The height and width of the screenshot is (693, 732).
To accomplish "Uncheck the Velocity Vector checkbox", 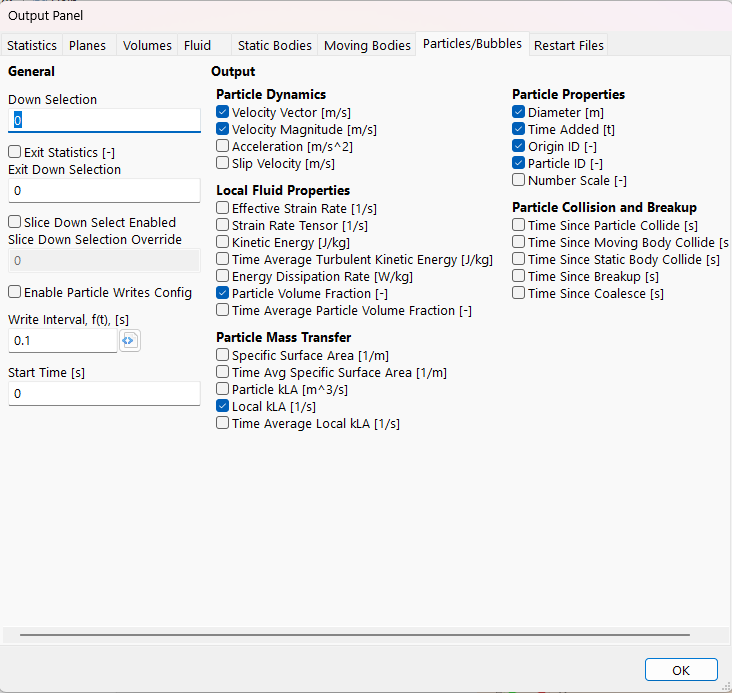I will pyautogui.click(x=223, y=113).
